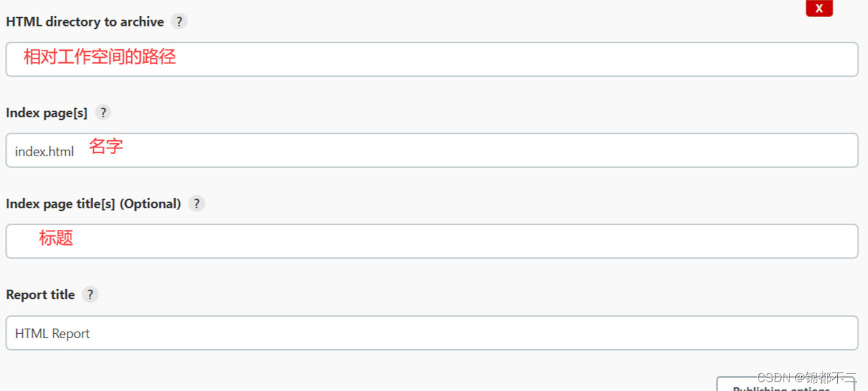Image resolution: width=868 pixels, height=391 pixels.
Task: Expand the Publishing options button
Action: tap(786, 384)
